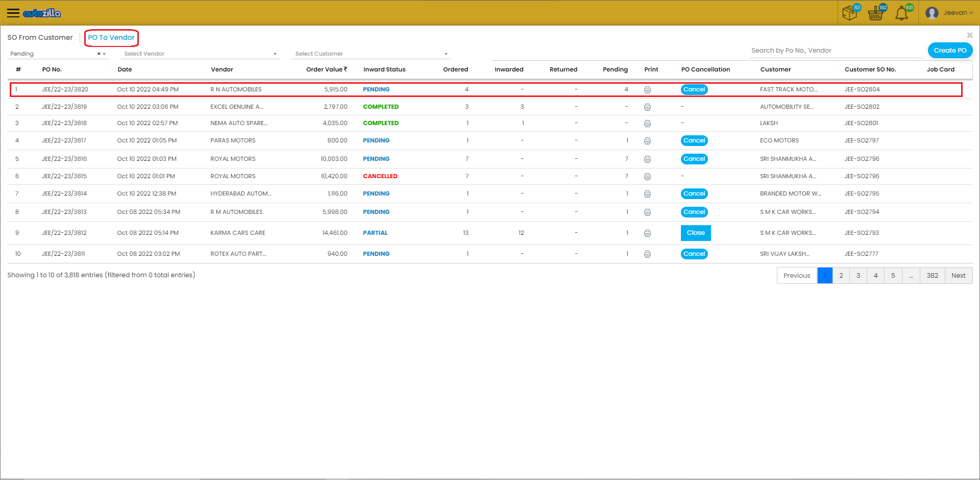980x484 pixels.
Task: Close the panel with the top-right x
Action: (x=970, y=35)
